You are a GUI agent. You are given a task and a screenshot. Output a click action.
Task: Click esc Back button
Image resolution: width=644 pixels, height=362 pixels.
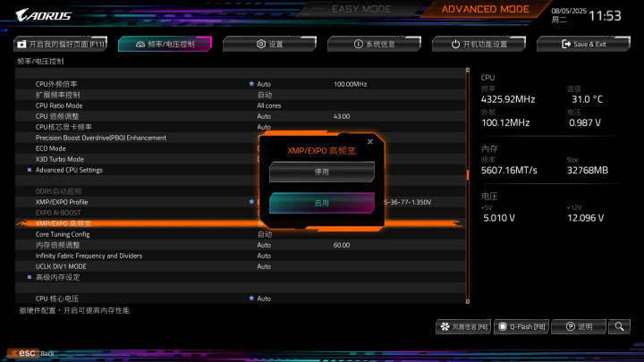click(30, 353)
